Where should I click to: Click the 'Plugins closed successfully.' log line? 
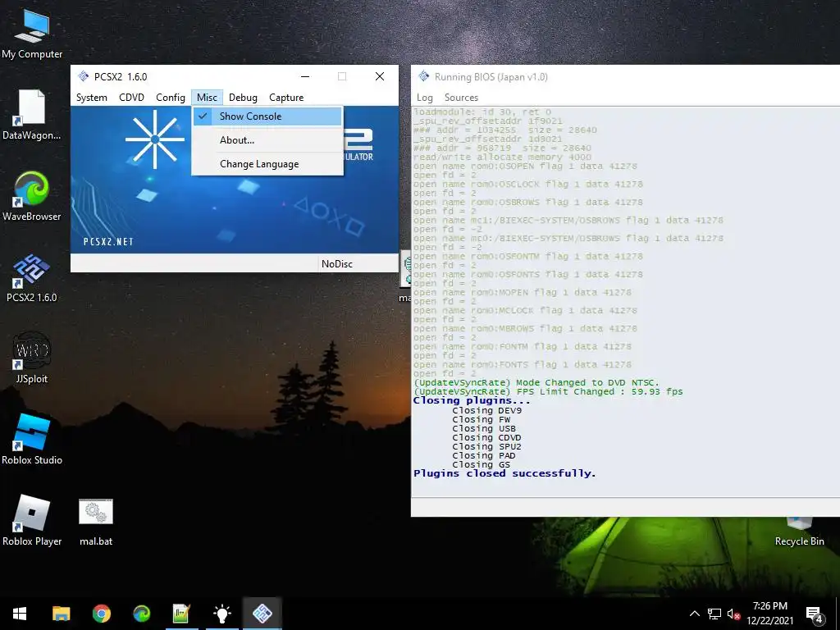(504, 473)
